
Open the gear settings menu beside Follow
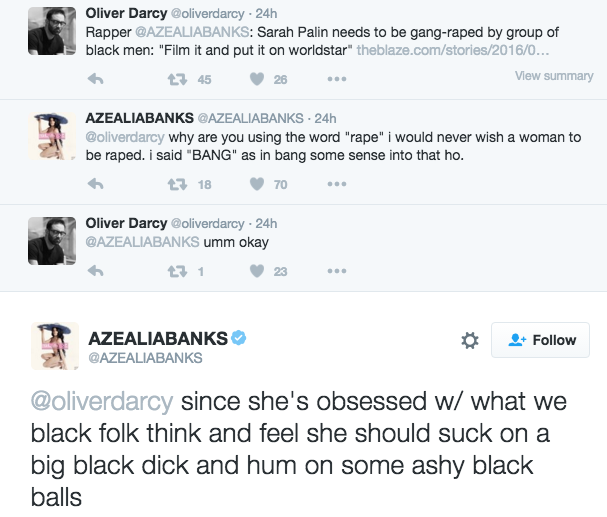469,341
